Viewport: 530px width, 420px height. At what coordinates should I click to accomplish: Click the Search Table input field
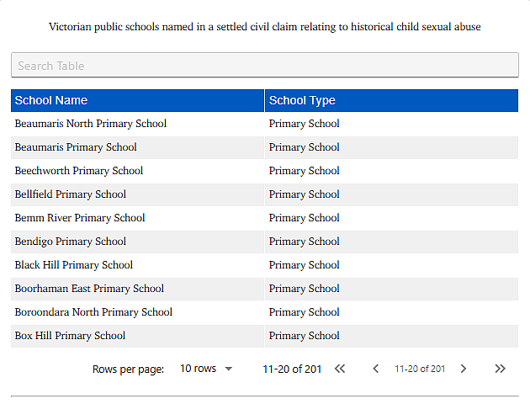tap(265, 65)
